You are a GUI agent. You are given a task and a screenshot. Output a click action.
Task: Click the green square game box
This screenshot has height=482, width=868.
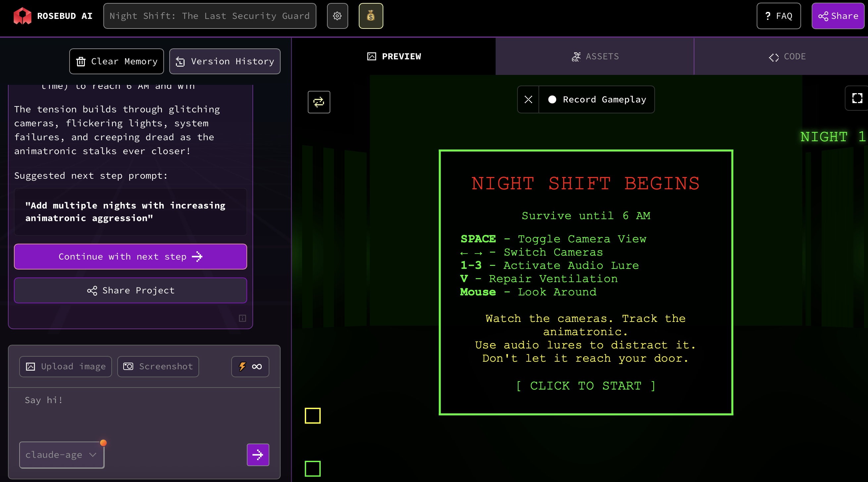[312, 468]
